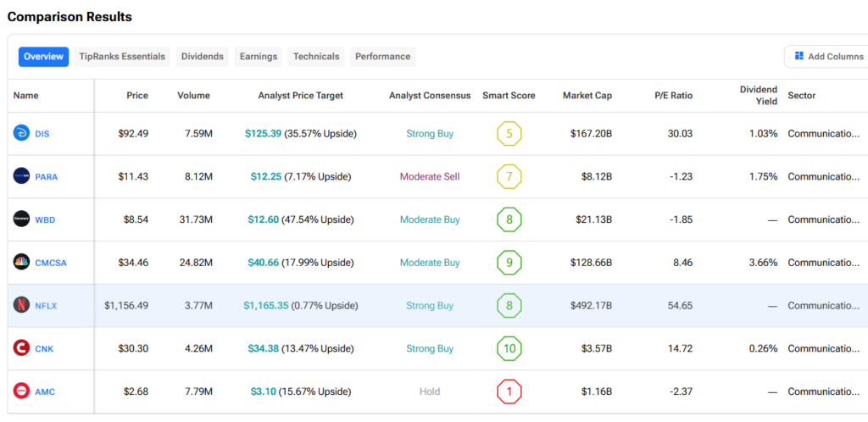Sort by Dividend Yield column header
868x422 pixels.
[x=759, y=95]
